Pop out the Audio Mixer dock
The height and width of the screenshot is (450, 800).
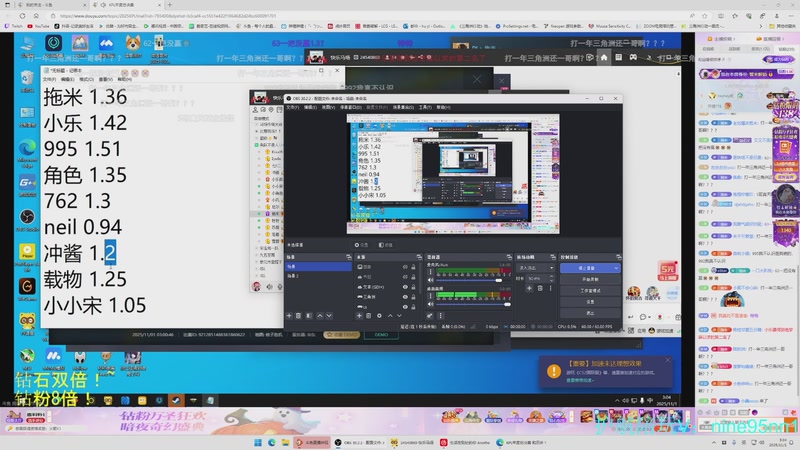click(509, 257)
